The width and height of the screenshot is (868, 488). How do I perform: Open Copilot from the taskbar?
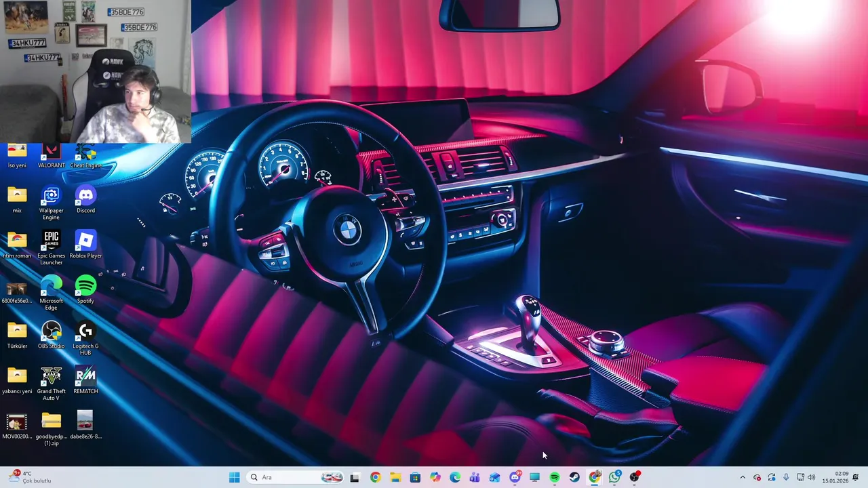point(435,477)
